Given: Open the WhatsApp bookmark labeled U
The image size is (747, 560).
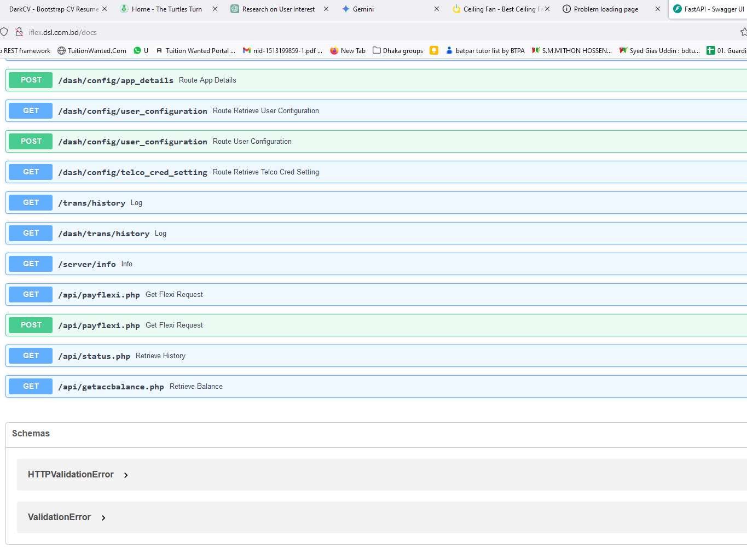Looking at the screenshot, I should [x=141, y=51].
